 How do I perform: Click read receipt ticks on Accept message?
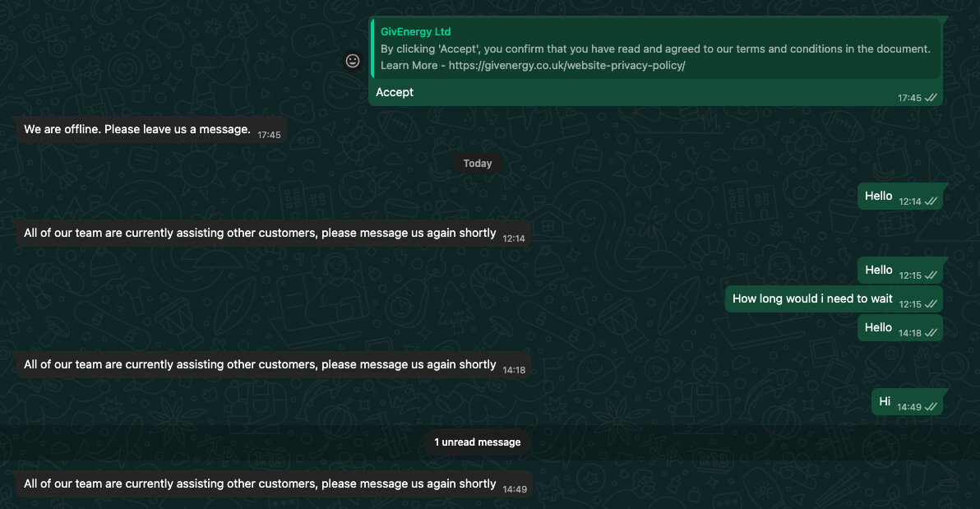click(x=931, y=98)
